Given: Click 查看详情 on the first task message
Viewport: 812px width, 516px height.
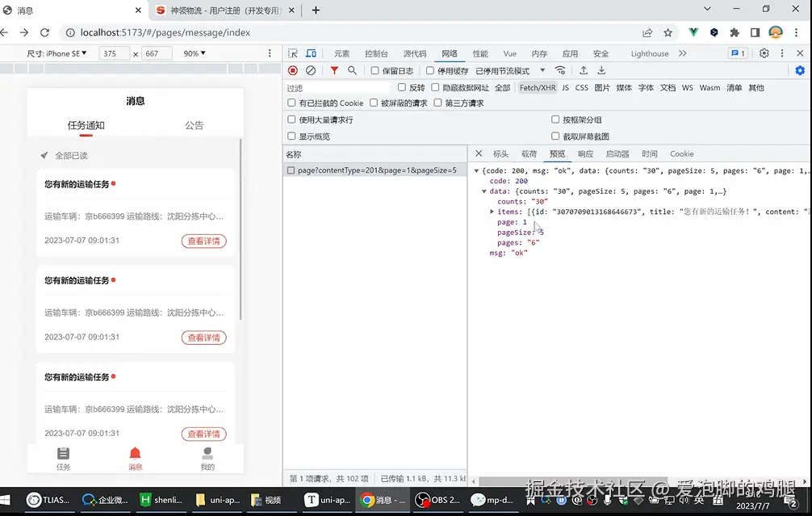Looking at the screenshot, I should point(204,241).
